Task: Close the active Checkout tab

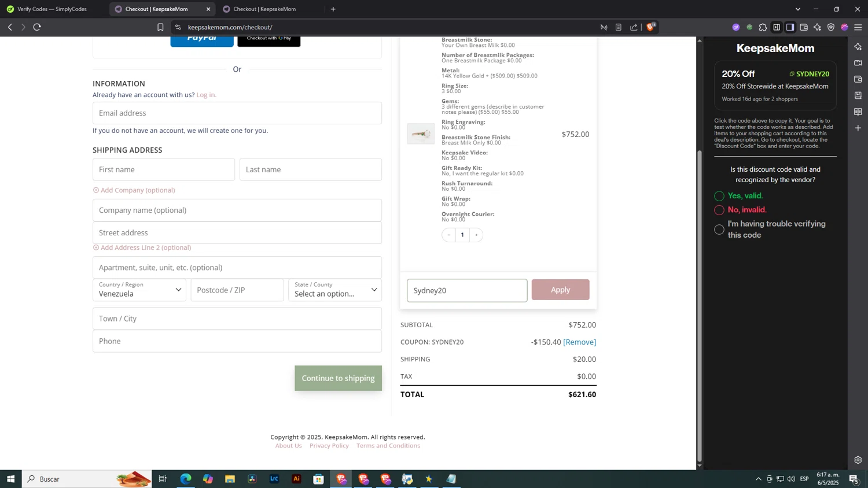Action: (208, 9)
